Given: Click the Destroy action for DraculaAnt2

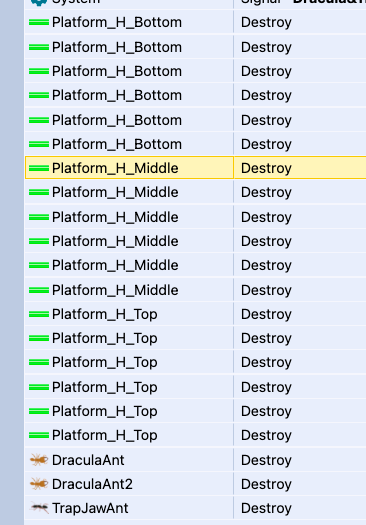Looking at the screenshot, I should [x=266, y=484].
